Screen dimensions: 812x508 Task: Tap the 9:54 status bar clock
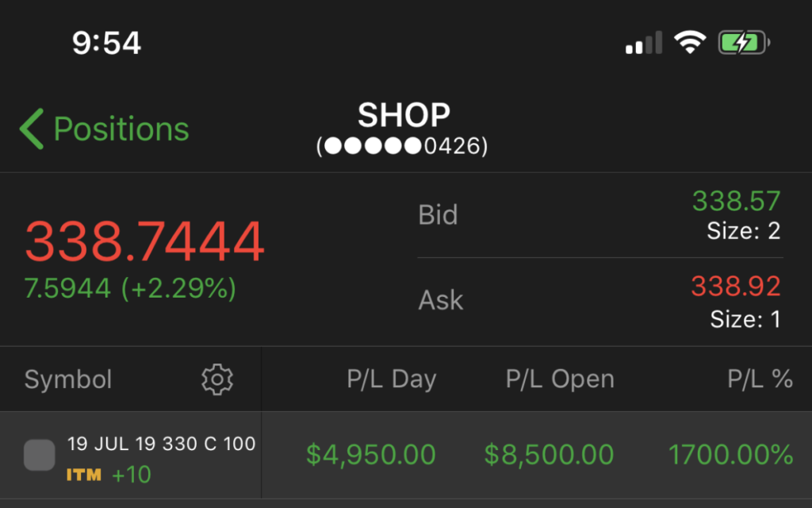[x=106, y=43]
